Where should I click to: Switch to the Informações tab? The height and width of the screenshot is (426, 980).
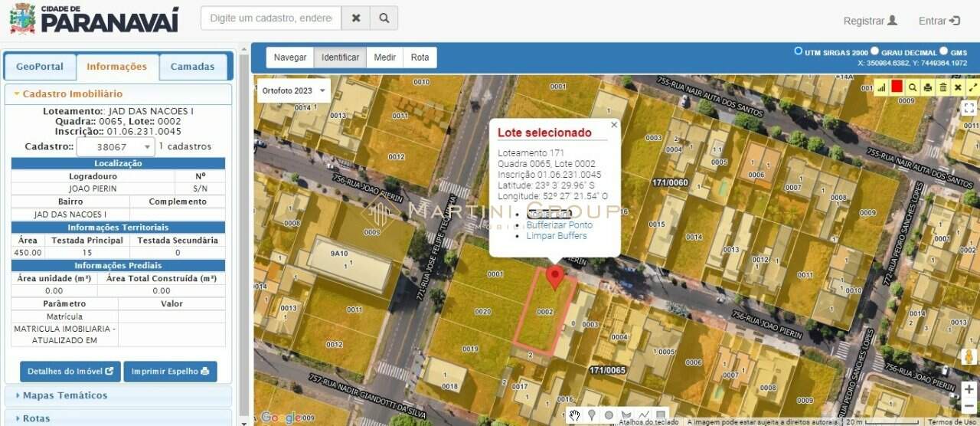coord(116,67)
